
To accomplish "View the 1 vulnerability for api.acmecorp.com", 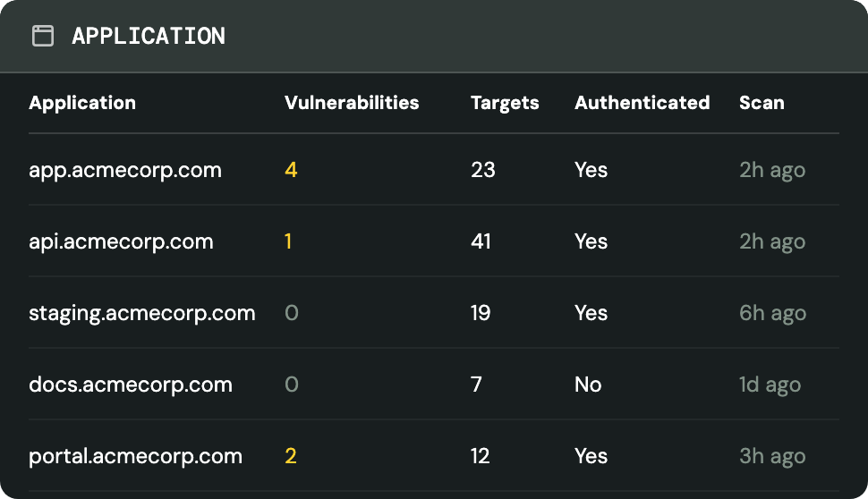I will click(288, 241).
